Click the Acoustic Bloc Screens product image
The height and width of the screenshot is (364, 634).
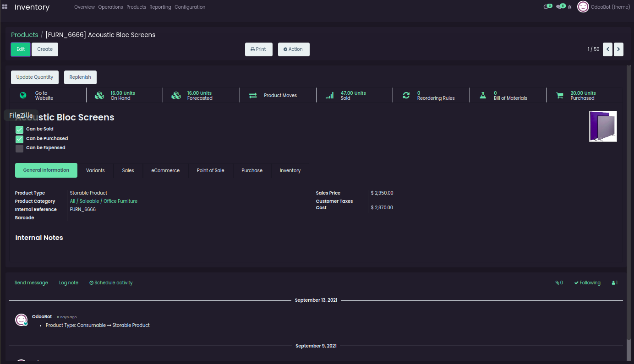(603, 126)
